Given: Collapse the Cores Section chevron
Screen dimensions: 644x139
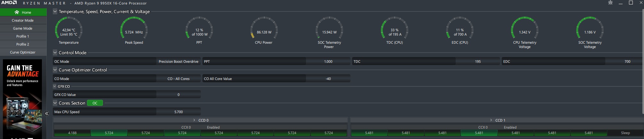Looking at the screenshot, I should [55, 103].
